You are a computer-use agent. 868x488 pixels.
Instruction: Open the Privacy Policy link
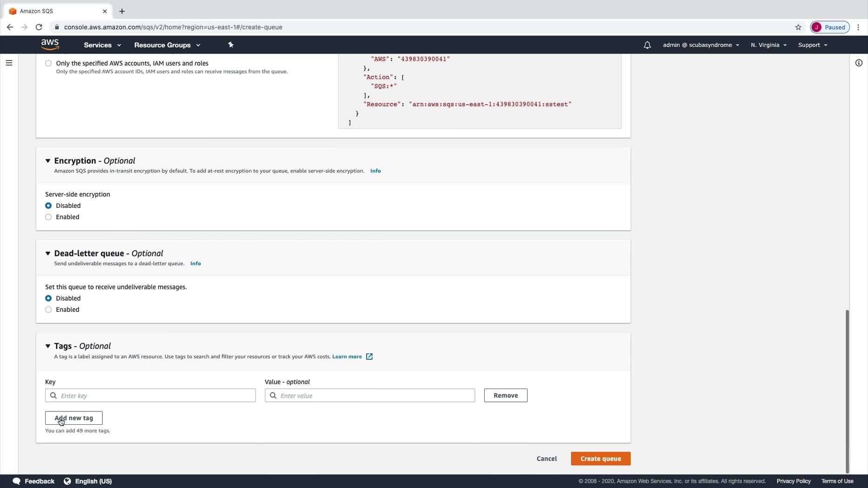(794, 481)
